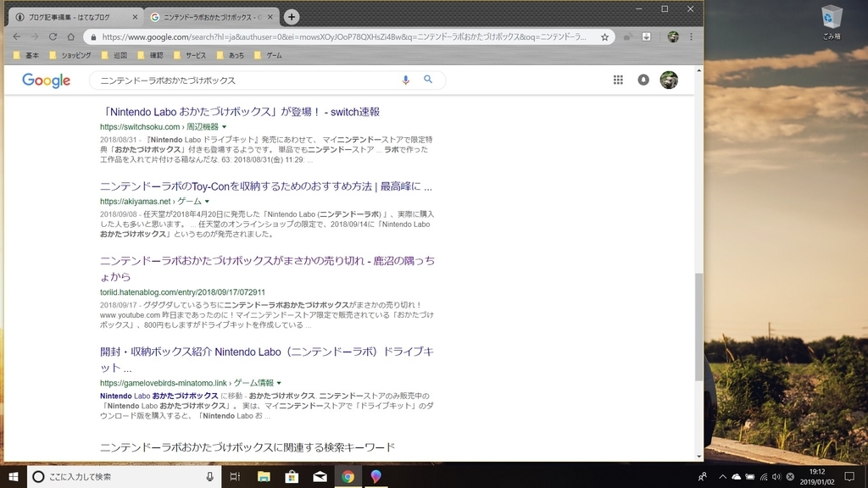Open the 確認 bookmarks folder
Screen dimensions: 868x488
[x=151, y=55]
